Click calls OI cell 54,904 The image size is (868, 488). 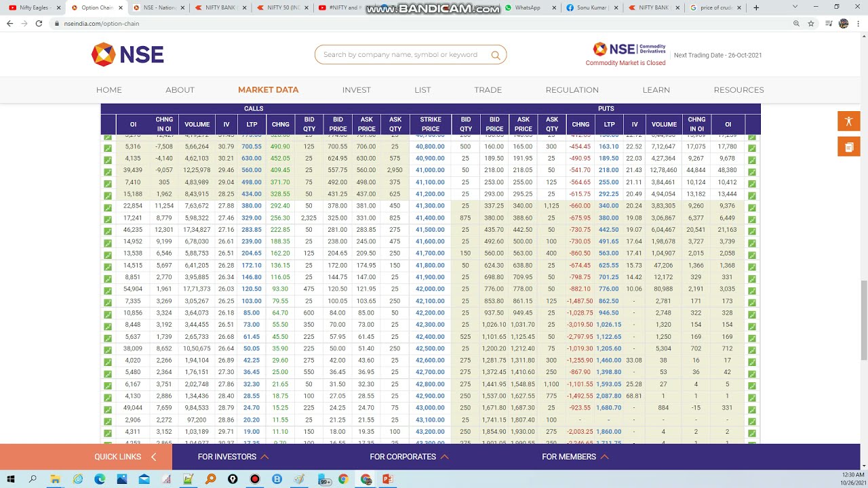[x=133, y=289]
